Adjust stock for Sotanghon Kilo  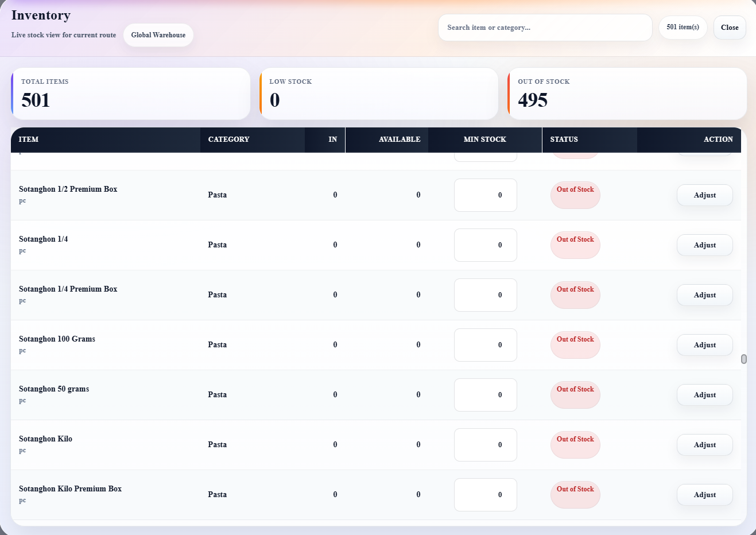tap(705, 445)
